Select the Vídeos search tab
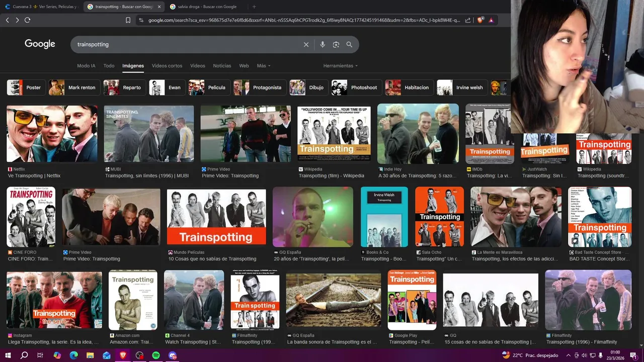 tap(198, 66)
